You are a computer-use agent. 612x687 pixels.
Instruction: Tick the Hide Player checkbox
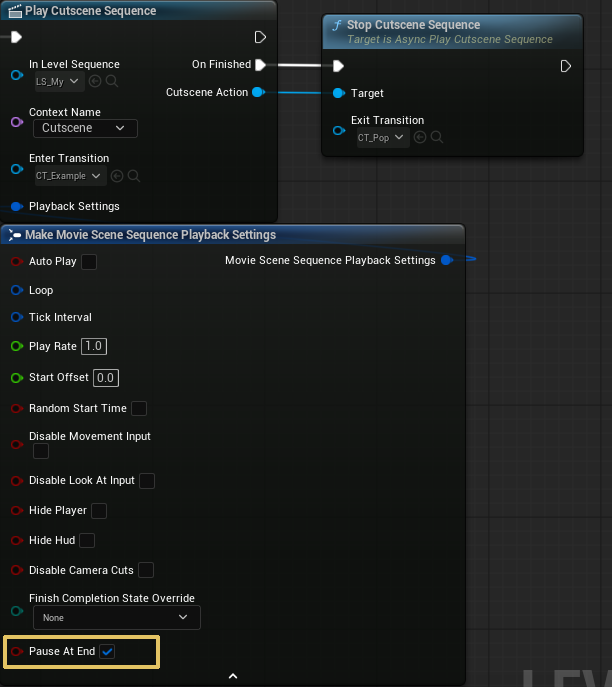[x=99, y=510]
